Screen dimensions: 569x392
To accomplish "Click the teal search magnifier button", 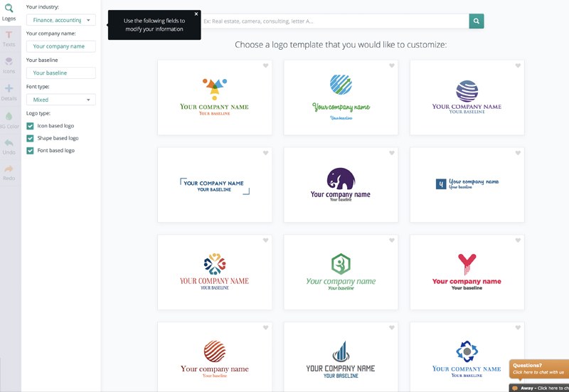I will click(477, 21).
